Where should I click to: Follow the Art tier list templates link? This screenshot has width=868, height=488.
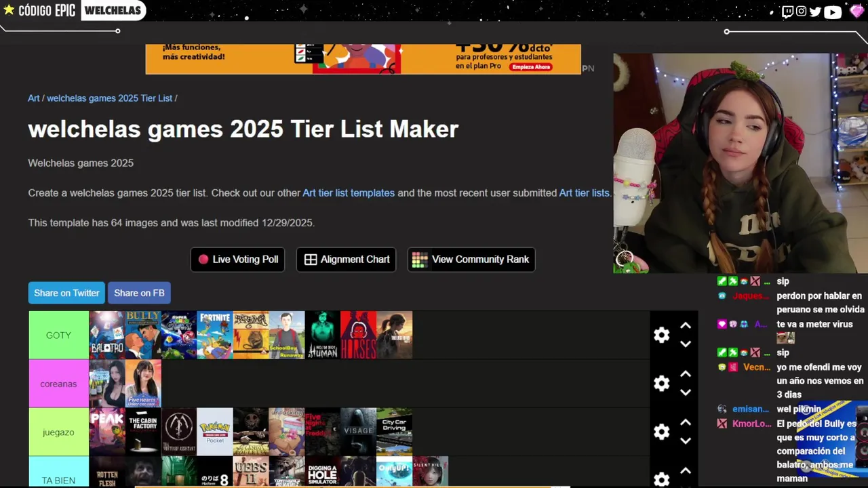pyautogui.click(x=349, y=193)
